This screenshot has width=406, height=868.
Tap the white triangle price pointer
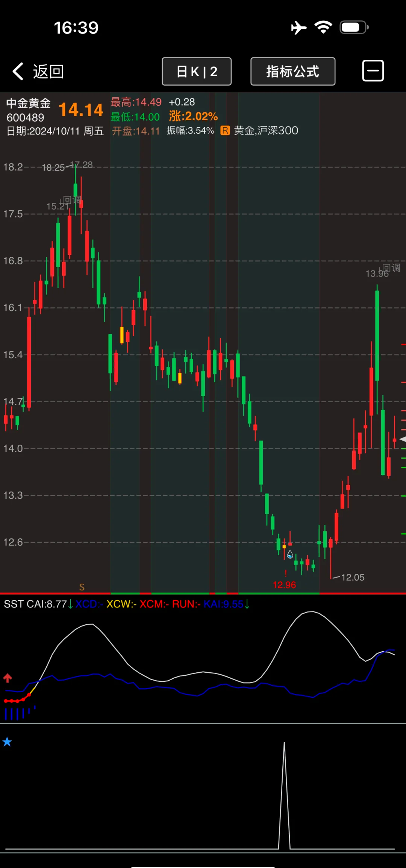click(x=403, y=439)
